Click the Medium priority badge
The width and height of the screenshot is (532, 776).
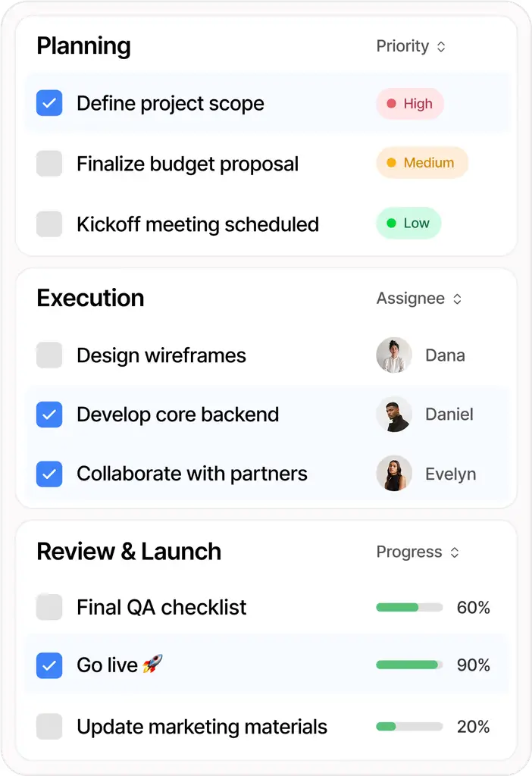pos(421,162)
